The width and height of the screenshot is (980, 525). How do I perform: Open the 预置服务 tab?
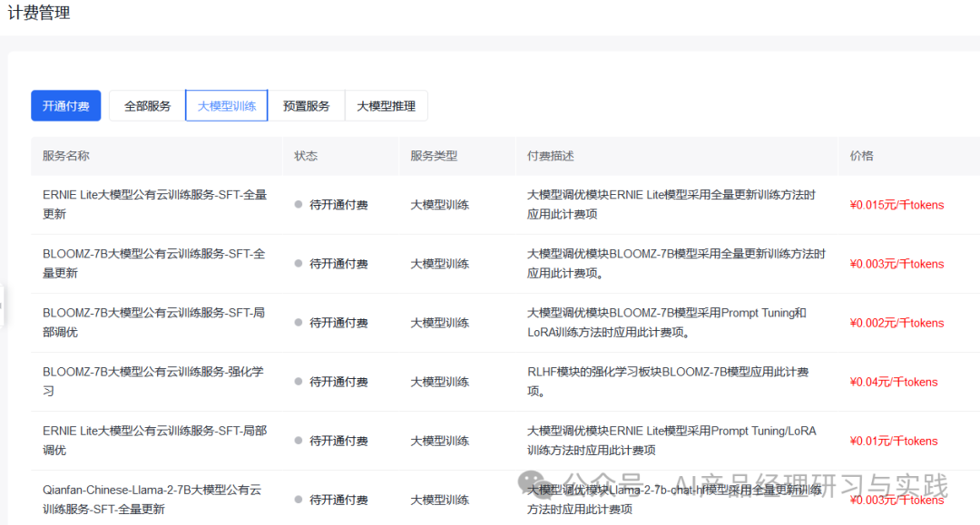(307, 106)
